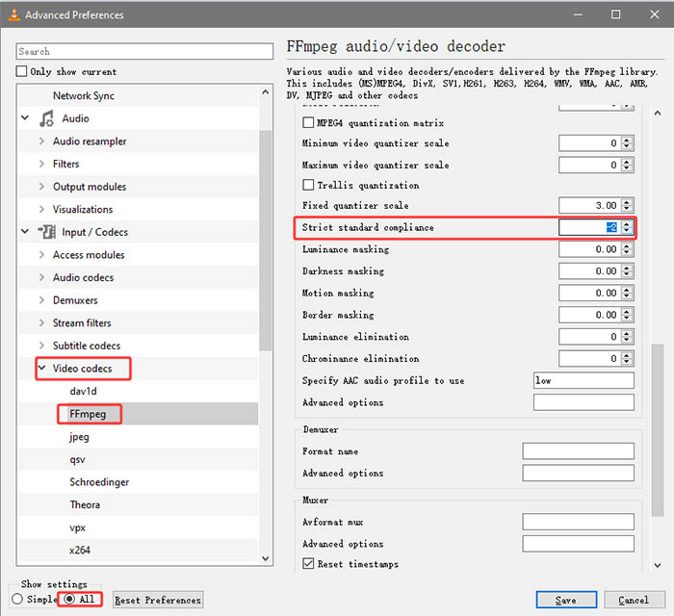Expand the Subtitle codecs tree node
Screen dimensions: 674x616
[42, 346]
